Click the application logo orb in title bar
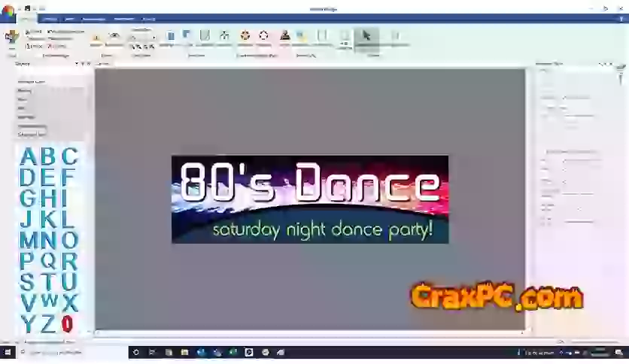Image resolution: width=629 pixels, height=364 pixels. 8,11
